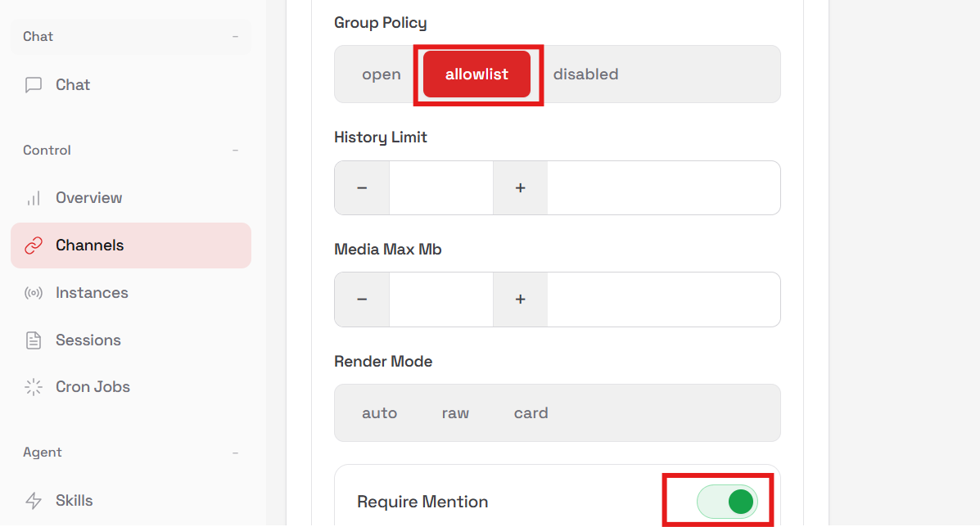Collapse the Agent sidebar section

236,453
